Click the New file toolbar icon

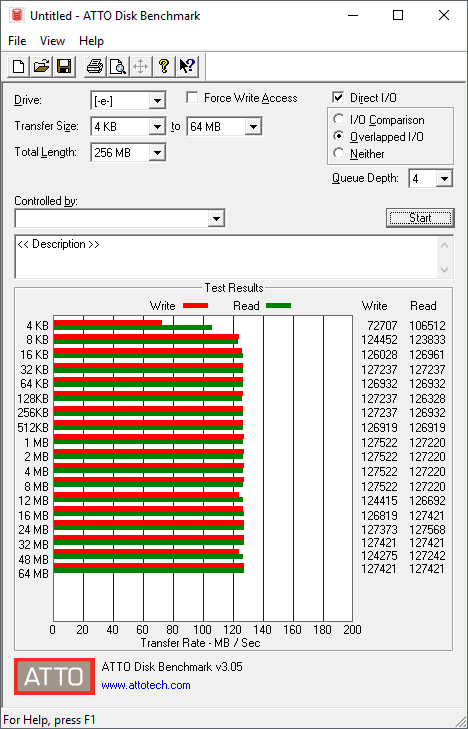click(x=19, y=66)
